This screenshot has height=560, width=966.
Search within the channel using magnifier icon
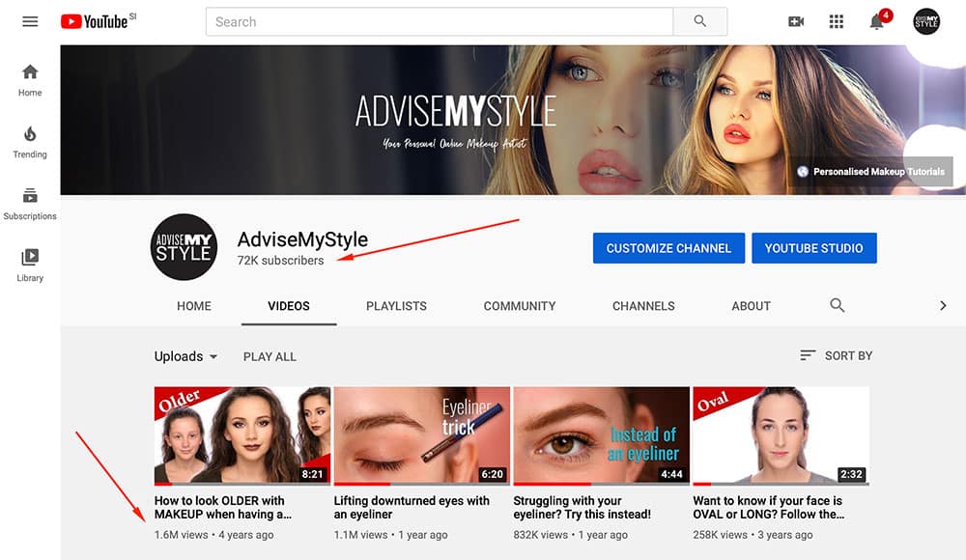tap(837, 305)
